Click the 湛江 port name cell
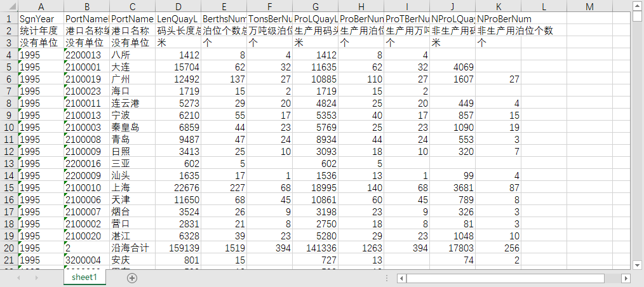This screenshot has width=644, height=287. click(133, 236)
